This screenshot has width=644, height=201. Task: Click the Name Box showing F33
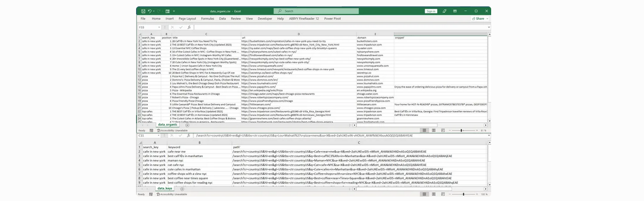150,27
